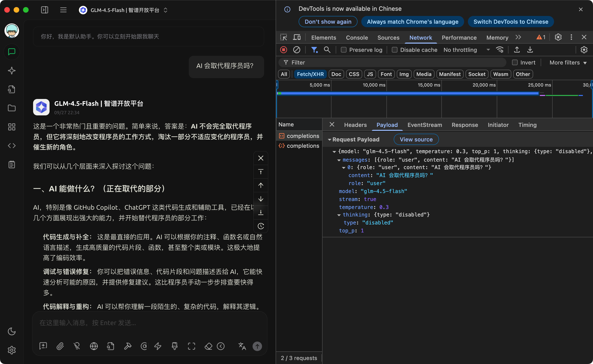The image size is (593, 364).
Task: Collapse the sidebar panel toggle icon
Action: tap(45, 10)
